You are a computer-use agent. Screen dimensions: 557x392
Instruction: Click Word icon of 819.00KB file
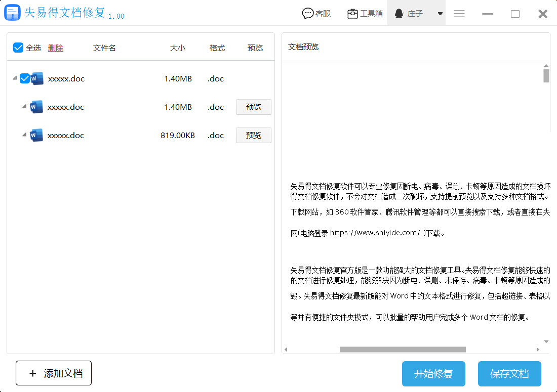(x=36, y=135)
